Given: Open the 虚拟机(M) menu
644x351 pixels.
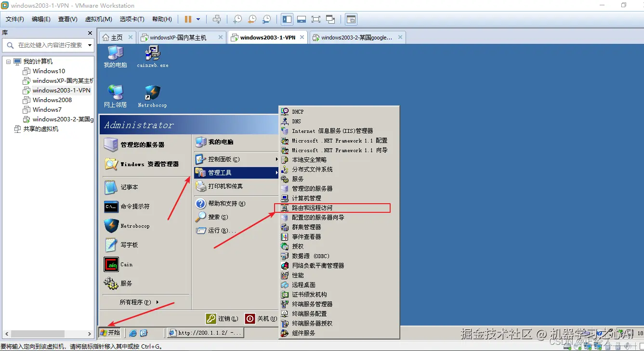Looking at the screenshot, I should tap(98, 19).
